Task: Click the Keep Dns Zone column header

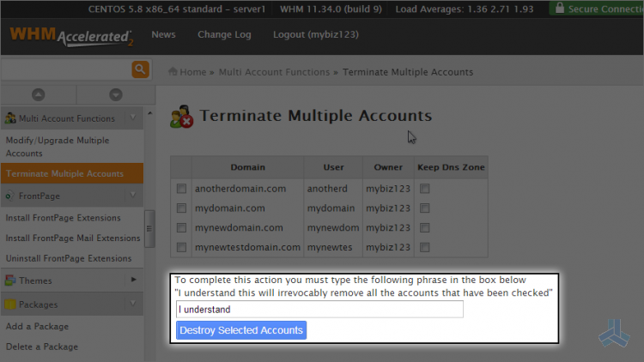Action: (451, 167)
